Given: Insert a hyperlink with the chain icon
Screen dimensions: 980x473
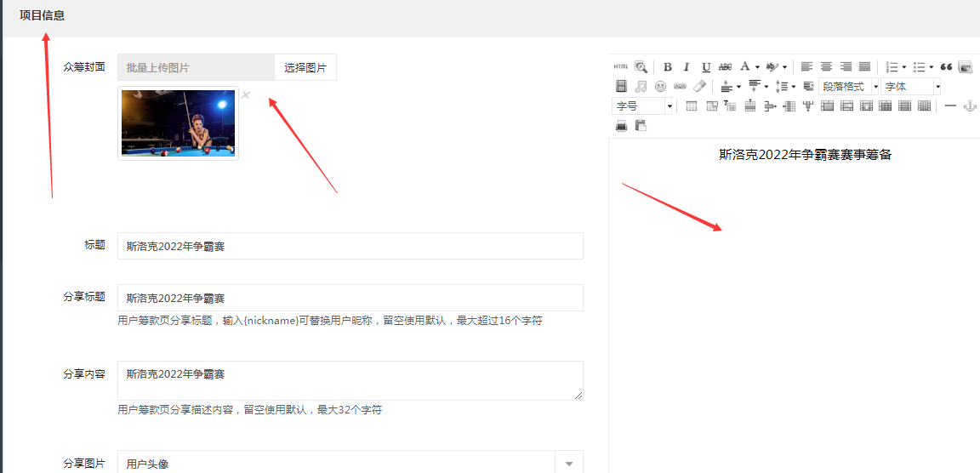Looking at the screenshot, I should coord(680,86).
